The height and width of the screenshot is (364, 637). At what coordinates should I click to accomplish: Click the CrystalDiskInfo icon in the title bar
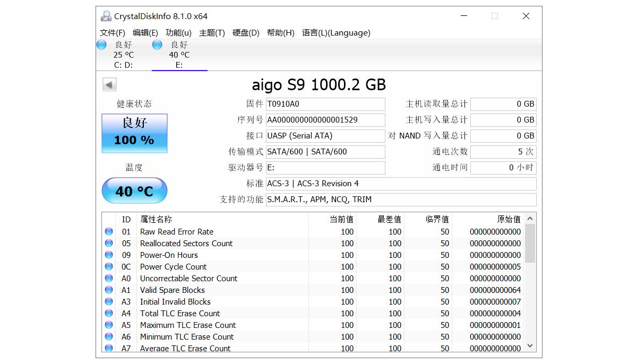point(106,16)
